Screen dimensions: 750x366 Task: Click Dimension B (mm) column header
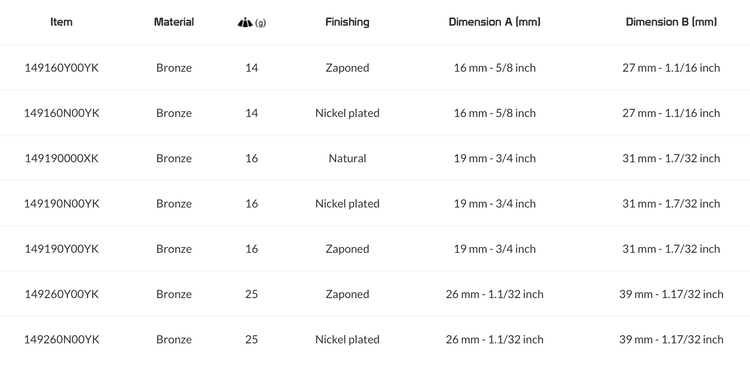click(671, 22)
